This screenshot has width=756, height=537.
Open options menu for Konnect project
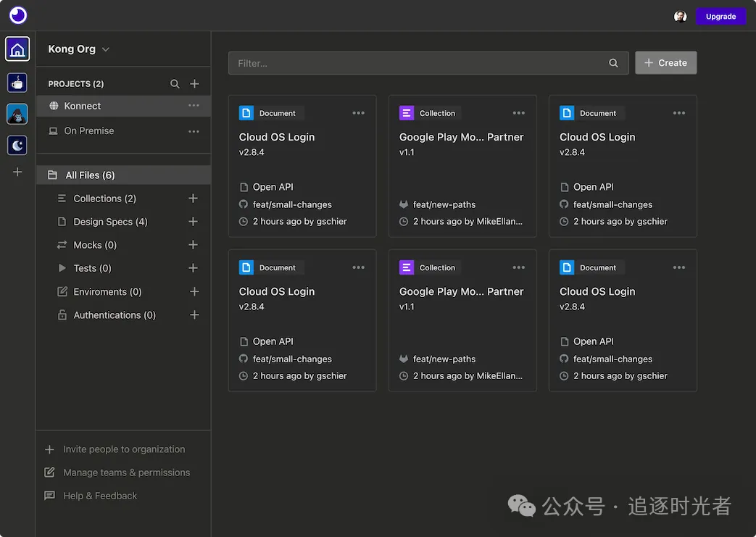(194, 106)
